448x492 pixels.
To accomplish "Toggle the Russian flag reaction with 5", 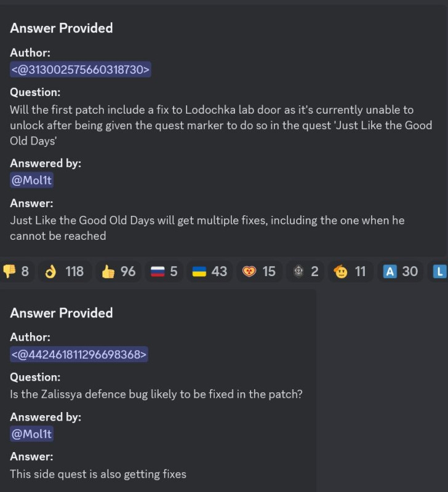I will (x=164, y=271).
